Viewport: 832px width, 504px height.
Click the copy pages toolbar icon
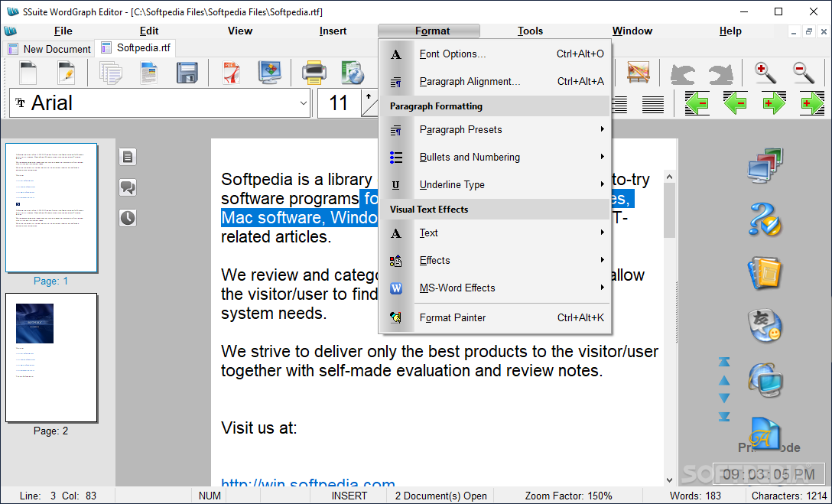(x=110, y=73)
